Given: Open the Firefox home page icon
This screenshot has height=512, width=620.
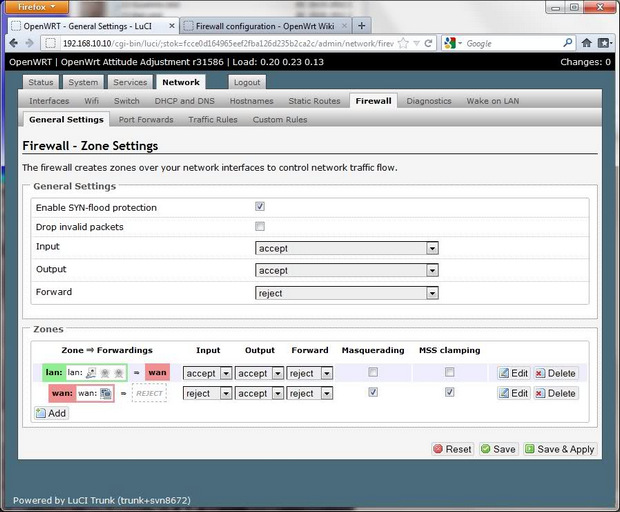Looking at the screenshot, I should 586,43.
